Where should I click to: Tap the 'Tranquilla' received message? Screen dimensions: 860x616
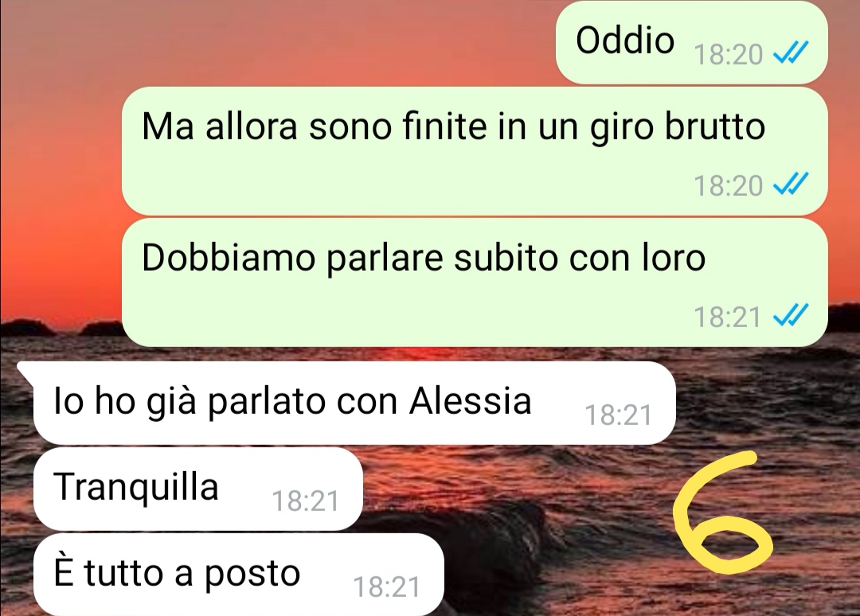pyautogui.click(x=198, y=489)
